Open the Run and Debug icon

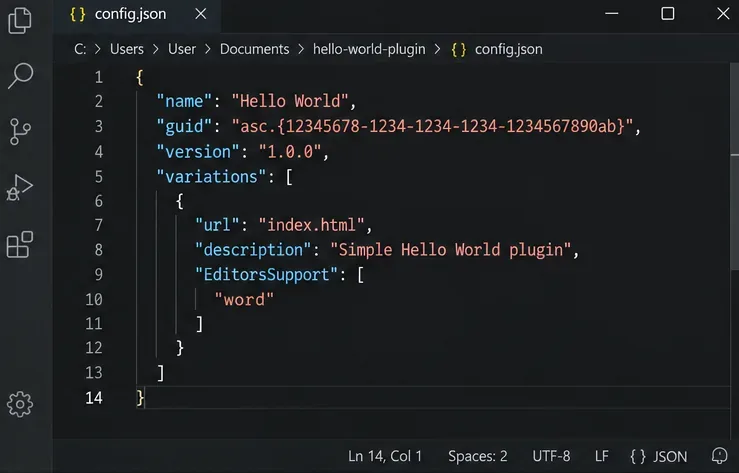19,188
